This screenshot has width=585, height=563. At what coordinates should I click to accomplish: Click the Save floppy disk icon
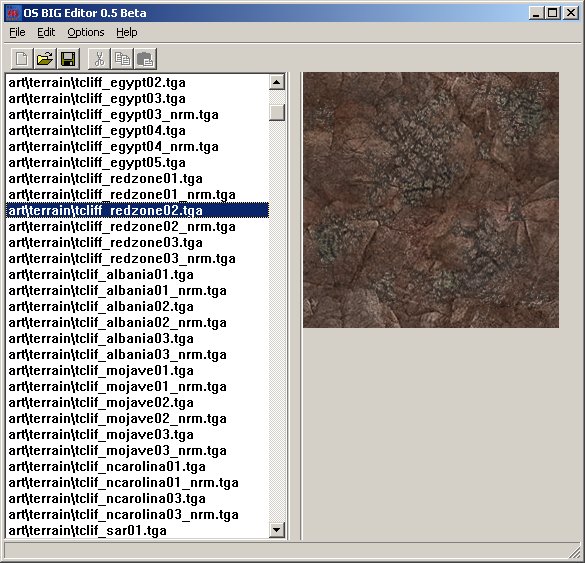pos(68,59)
